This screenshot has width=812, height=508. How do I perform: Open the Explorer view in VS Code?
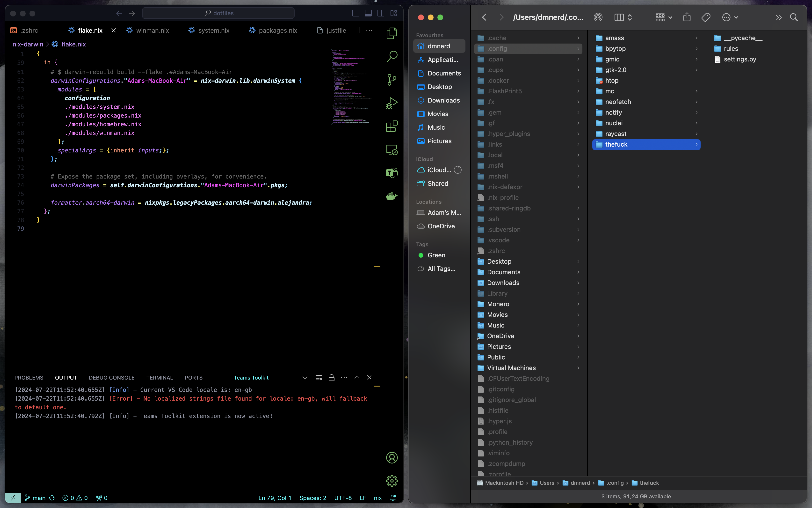[391, 33]
